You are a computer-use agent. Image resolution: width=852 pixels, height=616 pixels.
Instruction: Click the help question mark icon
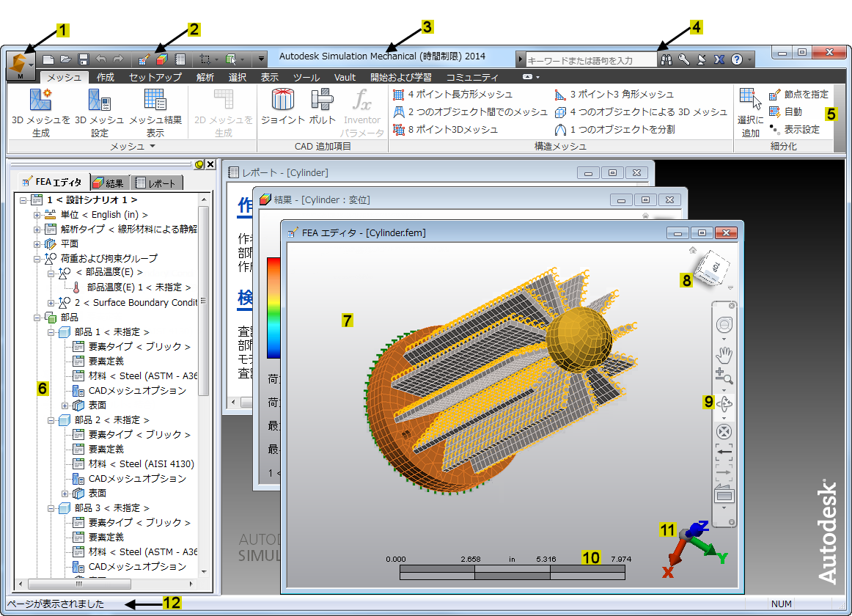(x=737, y=60)
